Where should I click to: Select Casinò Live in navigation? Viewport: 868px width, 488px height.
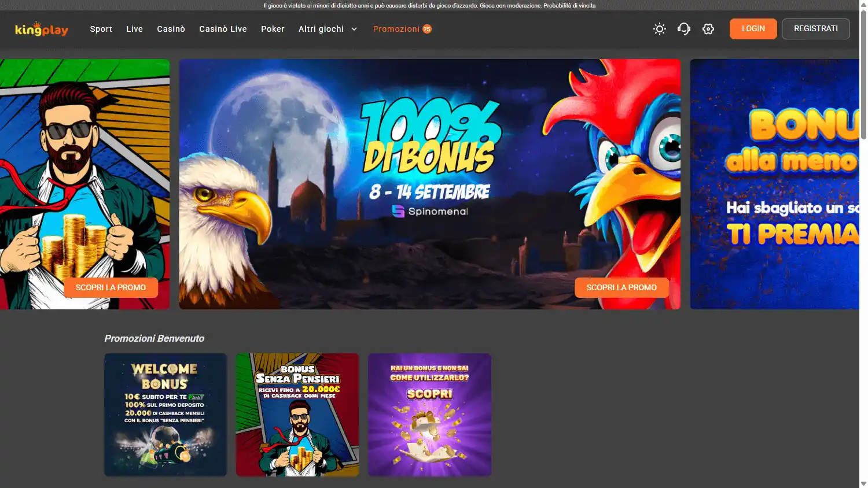(x=223, y=29)
